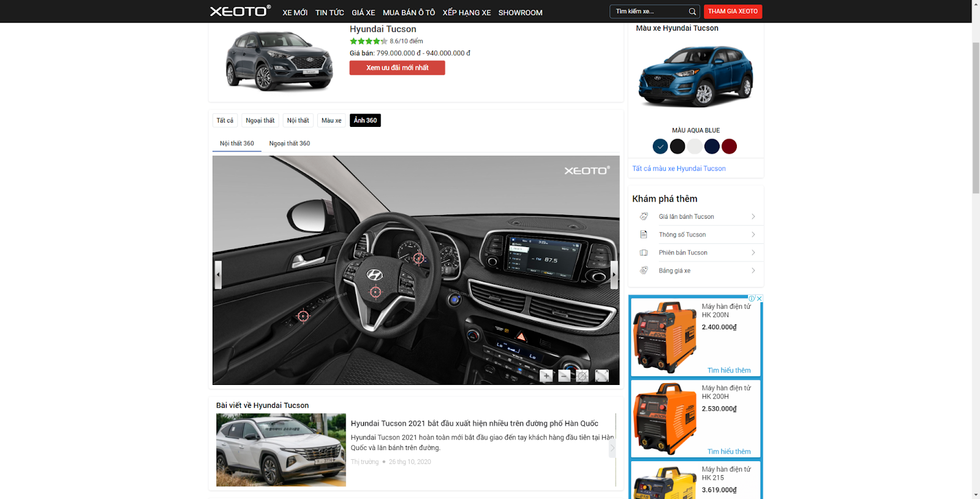Click the hotspot marker on the driver door
980x499 pixels.
pyautogui.click(x=303, y=316)
